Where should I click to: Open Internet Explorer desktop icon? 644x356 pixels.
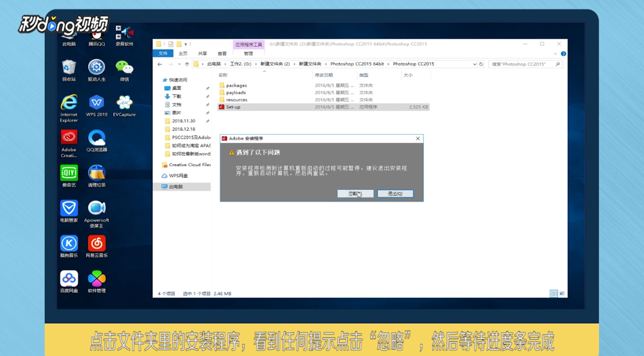coord(69,108)
